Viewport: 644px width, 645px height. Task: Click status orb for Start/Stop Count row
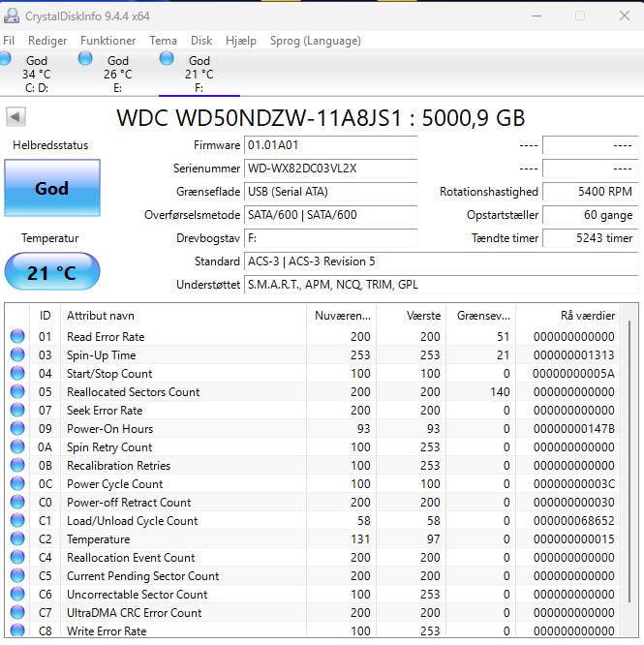point(17,373)
